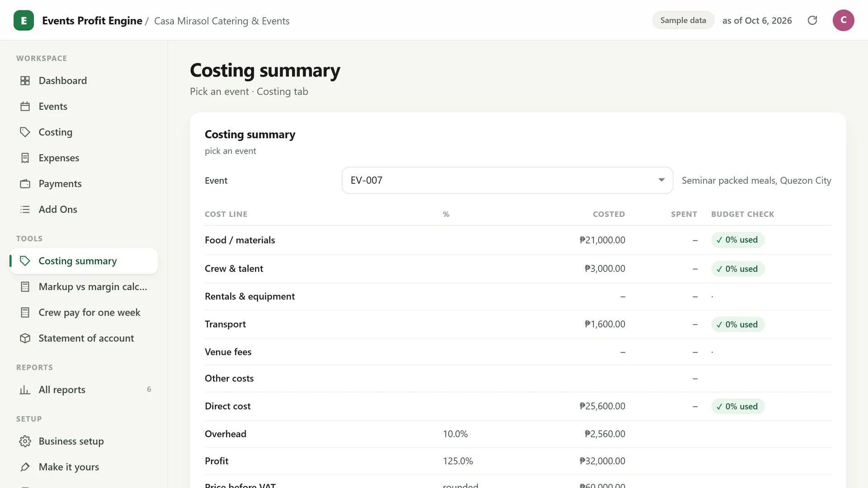The height and width of the screenshot is (488, 868).
Task: Click the Costing tag icon
Action: click(25, 132)
